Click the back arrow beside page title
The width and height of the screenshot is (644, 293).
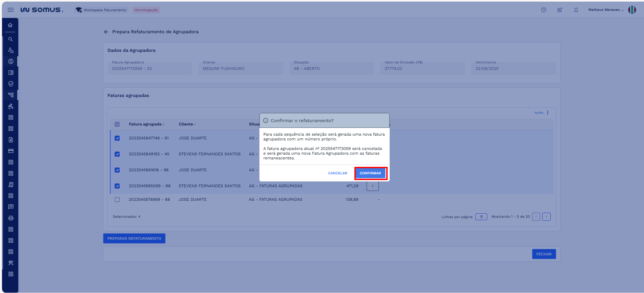click(106, 32)
